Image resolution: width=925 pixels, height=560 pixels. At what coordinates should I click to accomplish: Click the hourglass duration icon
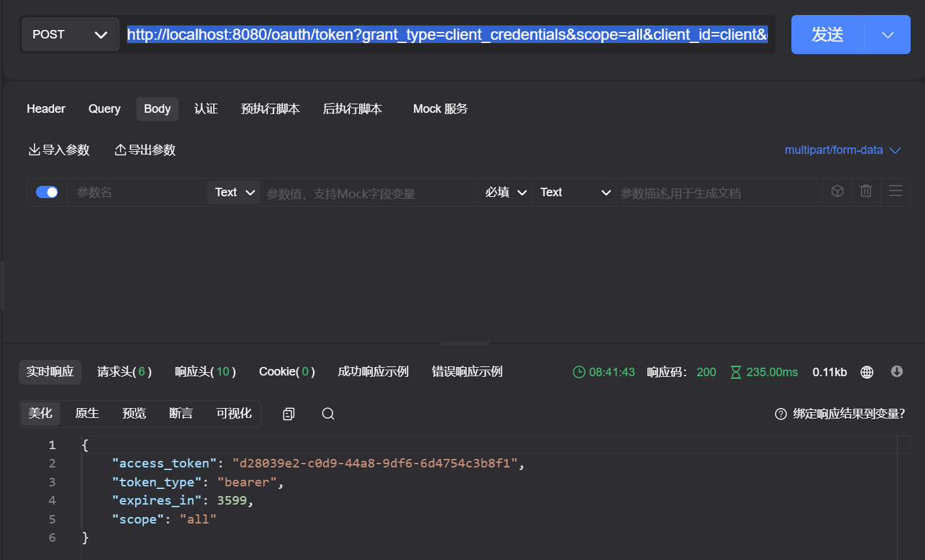point(736,372)
